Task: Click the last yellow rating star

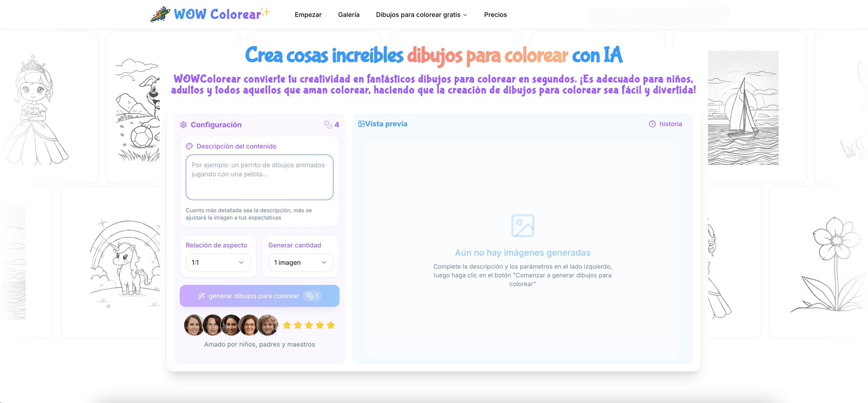Action: pyautogui.click(x=331, y=325)
